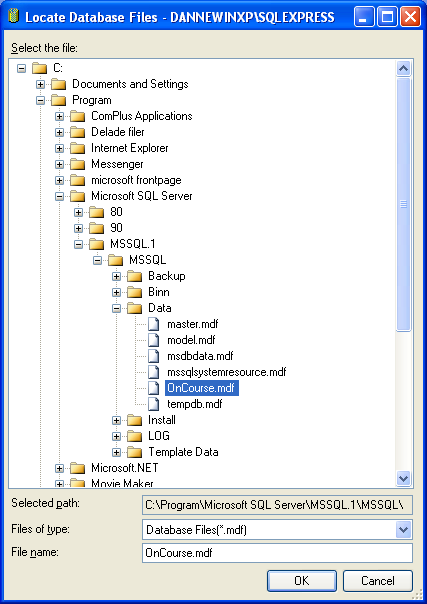Click the scrollbar down arrow
This screenshot has height=604, width=427.
click(404, 478)
